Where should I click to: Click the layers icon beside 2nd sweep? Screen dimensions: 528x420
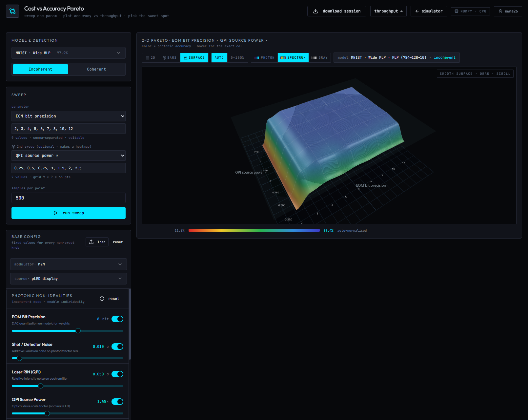pos(13,147)
